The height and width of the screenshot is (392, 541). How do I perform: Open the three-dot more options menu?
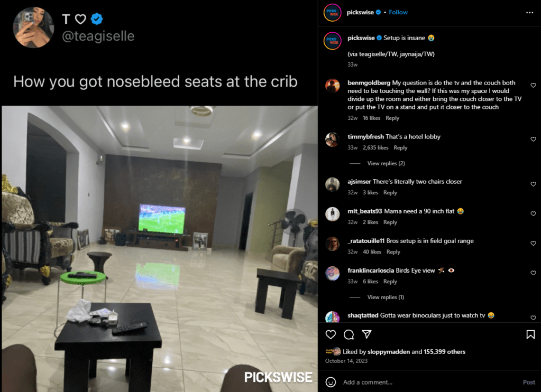pyautogui.click(x=529, y=12)
